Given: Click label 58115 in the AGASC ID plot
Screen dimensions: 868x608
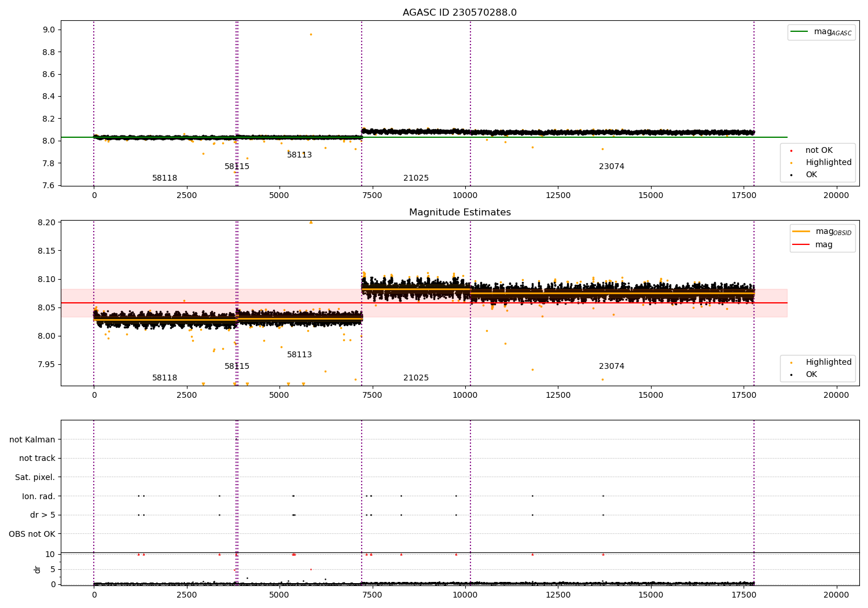Looking at the screenshot, I should (x=237, y=167).
